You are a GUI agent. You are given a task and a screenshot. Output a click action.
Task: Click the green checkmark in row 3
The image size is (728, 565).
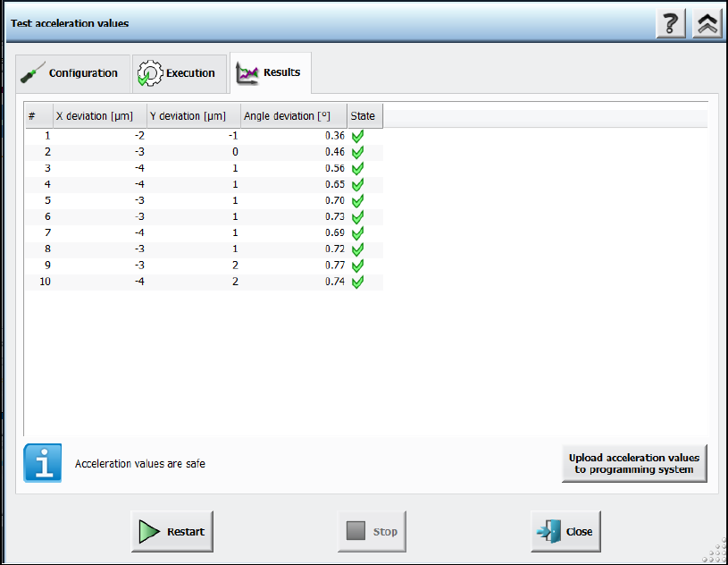coord(357,169)
